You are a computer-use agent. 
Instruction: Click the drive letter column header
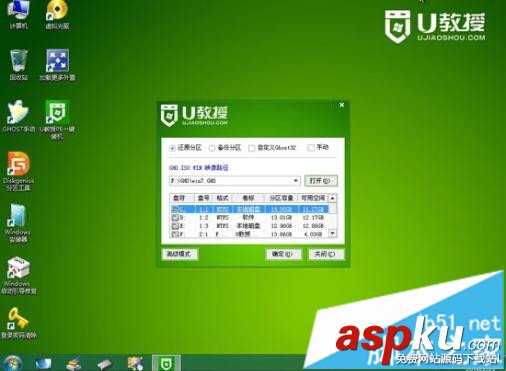182,198
